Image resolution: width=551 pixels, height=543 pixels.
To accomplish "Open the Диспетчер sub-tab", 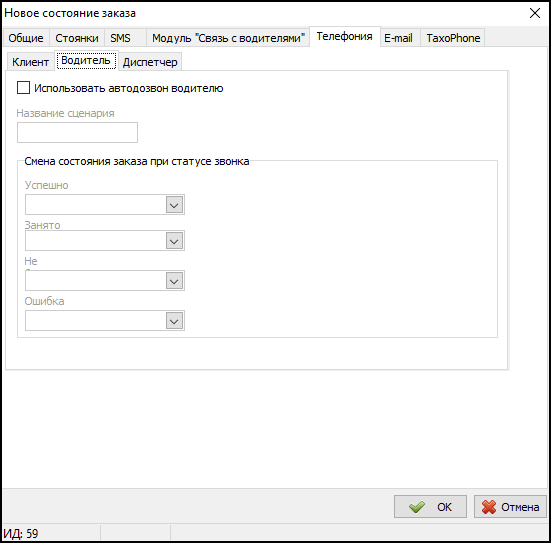I will pos(150,62).
